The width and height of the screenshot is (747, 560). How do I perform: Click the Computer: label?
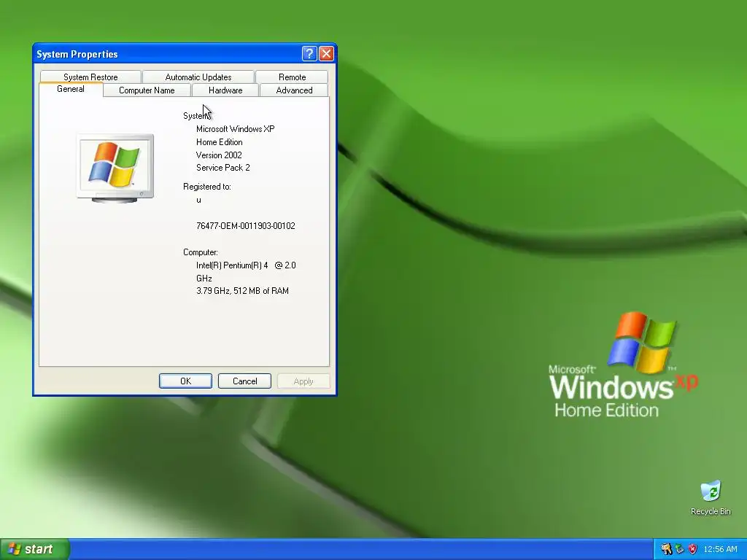(x=200, y=252)
